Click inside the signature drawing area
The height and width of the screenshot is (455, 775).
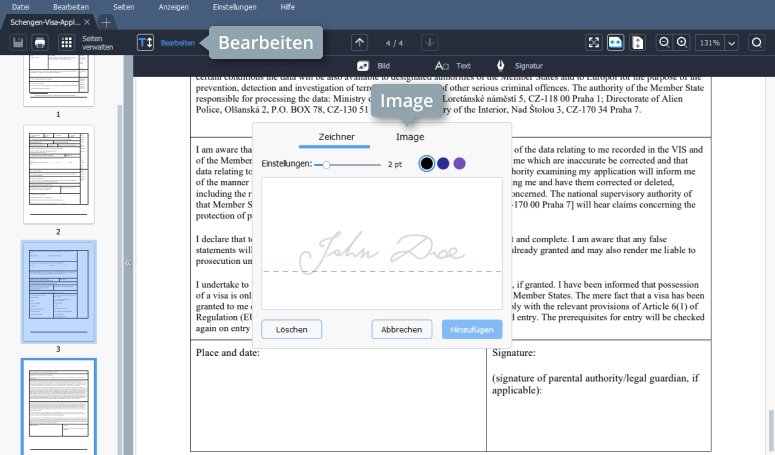coord(382,244)
